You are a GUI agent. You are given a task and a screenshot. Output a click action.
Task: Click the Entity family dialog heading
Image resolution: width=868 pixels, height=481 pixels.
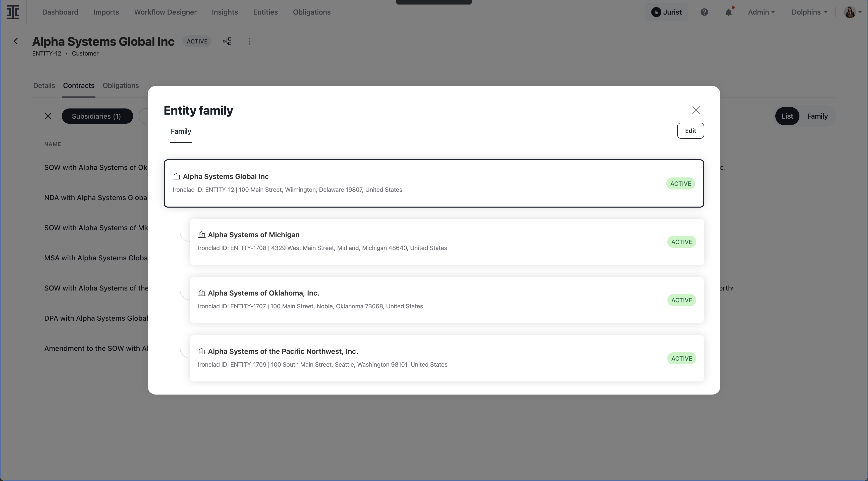198,110
